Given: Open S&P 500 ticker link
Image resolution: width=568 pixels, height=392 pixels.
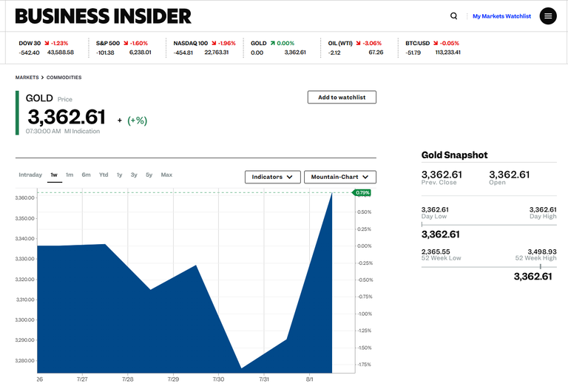Looking at the screenshot, I should point(107,43).
